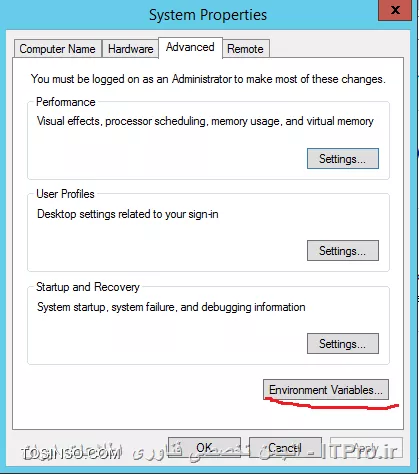Click the Cancel button
419x475 pixels.
pyautogui.click(x=285, y=447)
